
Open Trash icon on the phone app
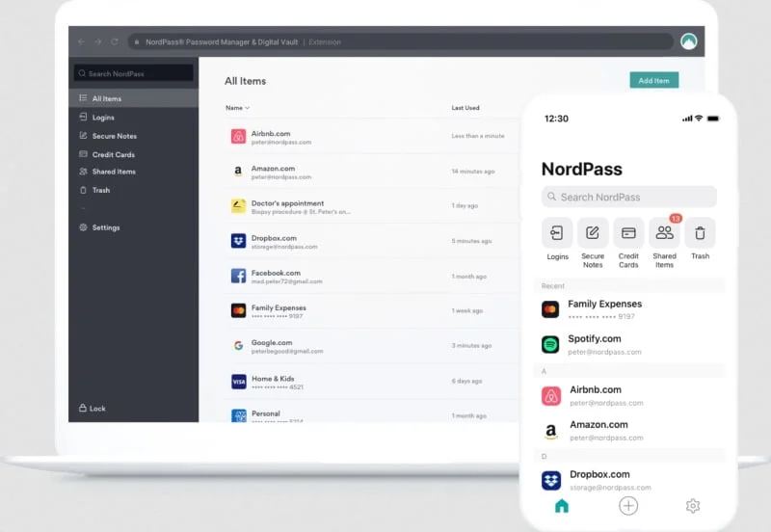(x=701, y=232)
